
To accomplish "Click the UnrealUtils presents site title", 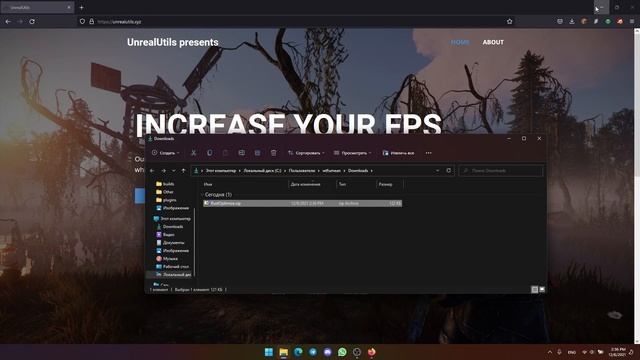I will (173, 42).
